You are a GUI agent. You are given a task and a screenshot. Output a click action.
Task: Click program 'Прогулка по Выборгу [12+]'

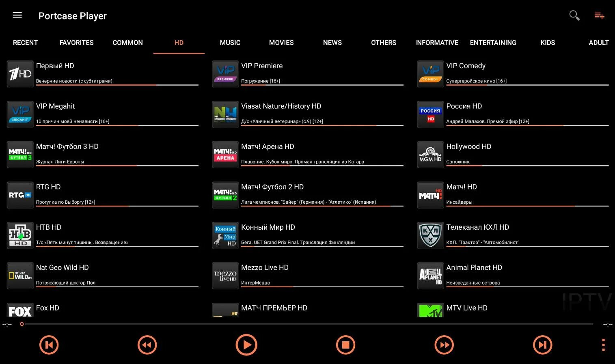coord(65,202)
